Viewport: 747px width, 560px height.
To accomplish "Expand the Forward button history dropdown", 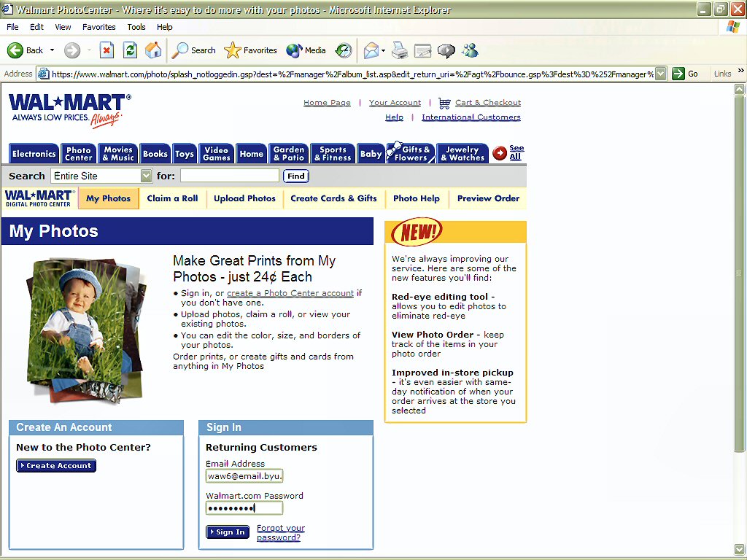I will click(88, 50).
